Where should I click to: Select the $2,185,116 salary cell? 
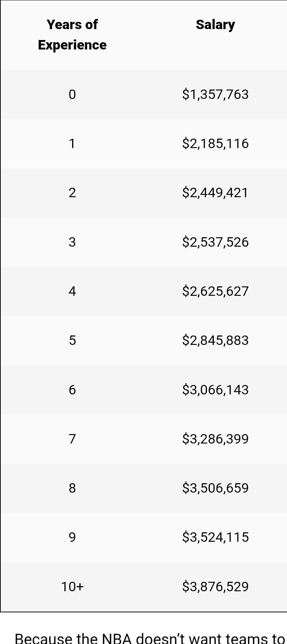[215, 144]
